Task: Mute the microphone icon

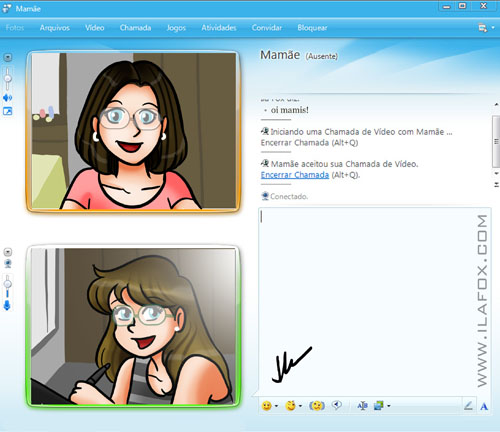Action: (x=7, y=305)
